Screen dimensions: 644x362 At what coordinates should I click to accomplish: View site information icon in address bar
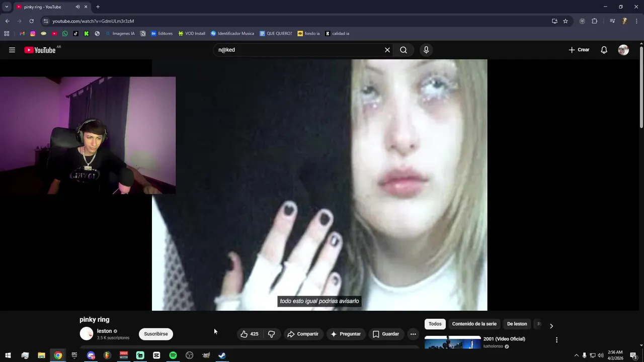(45, 21)
